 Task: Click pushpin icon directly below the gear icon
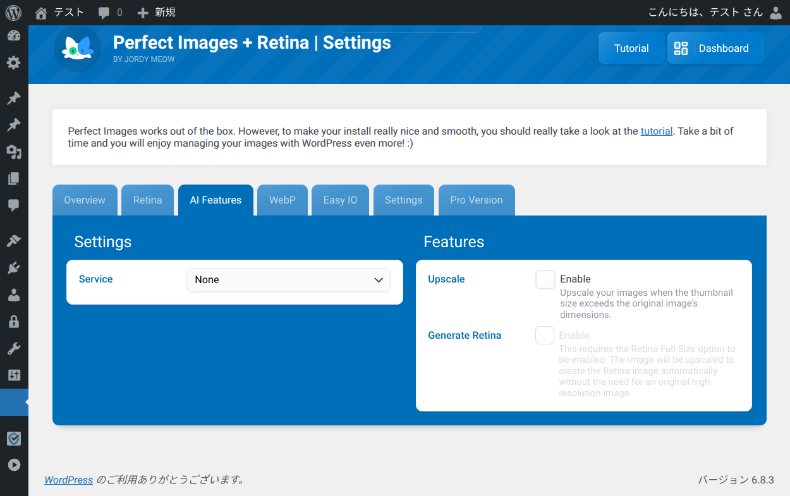coord(14,98)
